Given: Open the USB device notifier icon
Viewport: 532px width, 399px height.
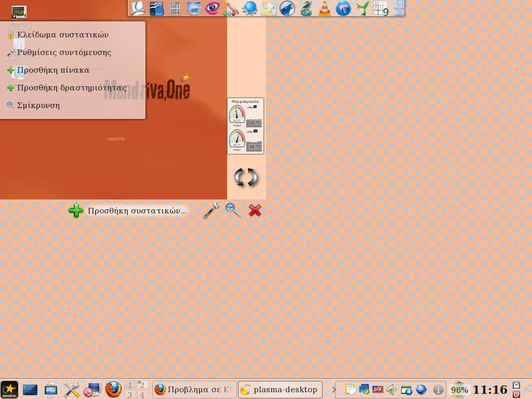Looking at the screenshot, I should pyautogui.click(x=51, y=390).
